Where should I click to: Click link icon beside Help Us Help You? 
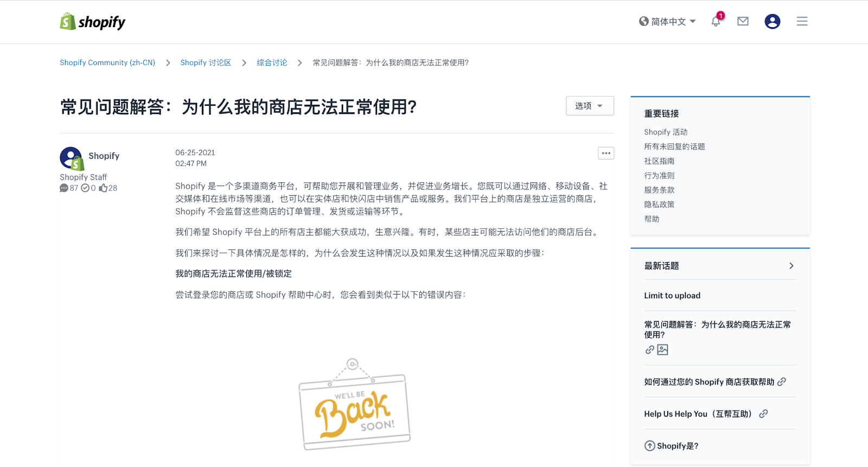click(763, 414)
